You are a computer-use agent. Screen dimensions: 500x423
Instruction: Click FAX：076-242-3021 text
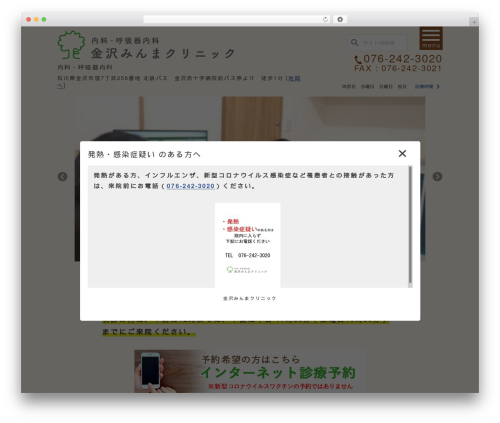point(398,68)
